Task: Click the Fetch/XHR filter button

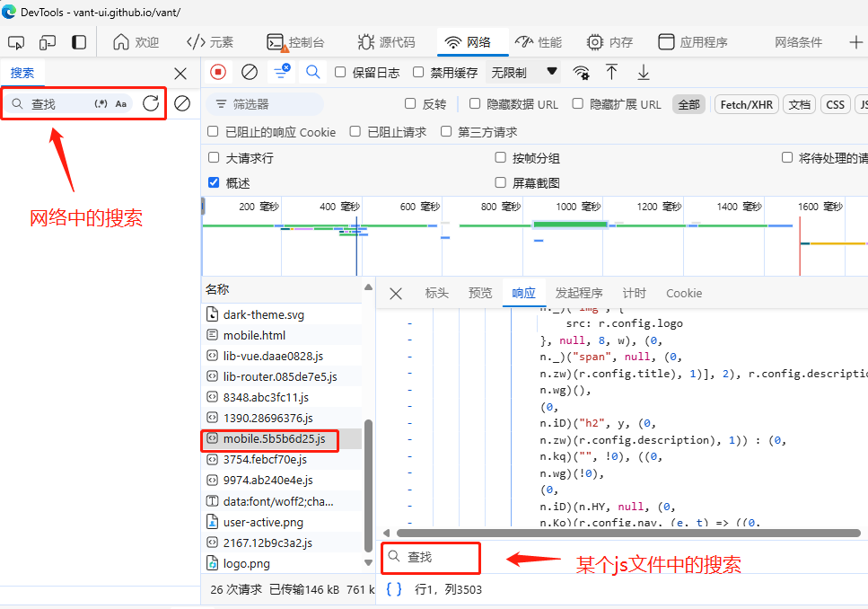Action: pos(745,104)
